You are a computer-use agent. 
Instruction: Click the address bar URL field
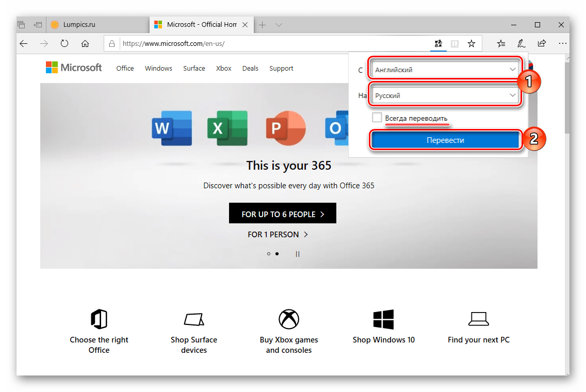click(273, 44)
